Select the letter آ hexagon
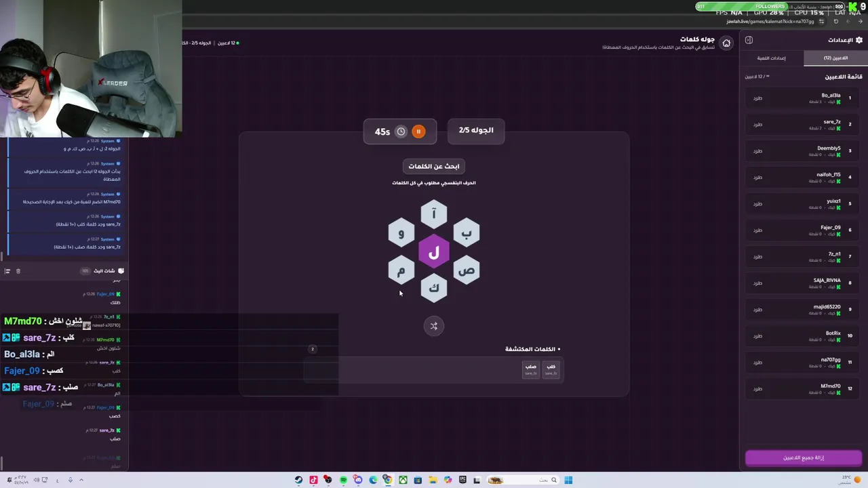Viewport: 868px width, 488px height. (x=434, y=215)
